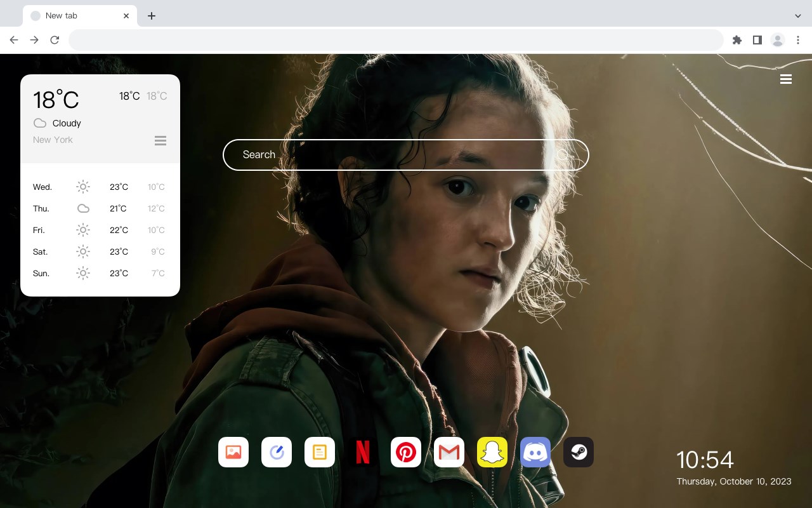
Task: Open the weather widget menu icon
Action: [x=160, y=140]
